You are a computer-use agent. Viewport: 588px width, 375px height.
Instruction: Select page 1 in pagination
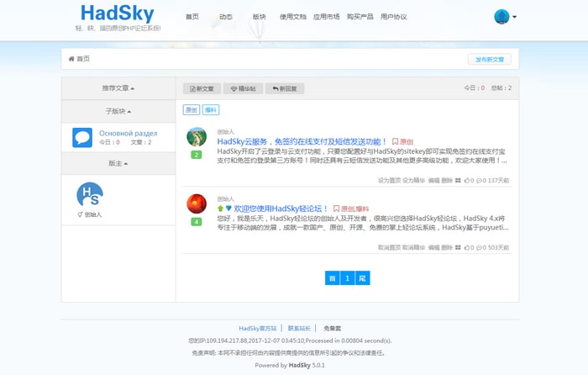tap(347, 278)
